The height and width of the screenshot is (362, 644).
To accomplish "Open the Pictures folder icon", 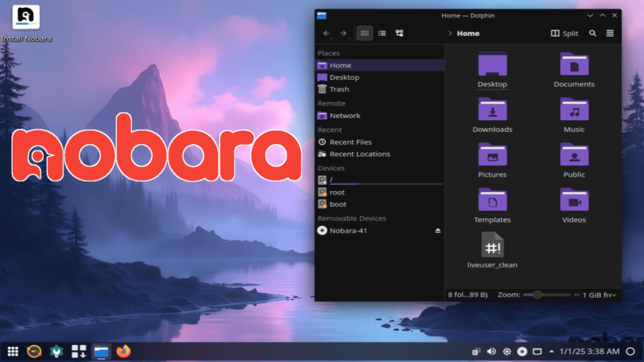I will click(x=493, y=155).
